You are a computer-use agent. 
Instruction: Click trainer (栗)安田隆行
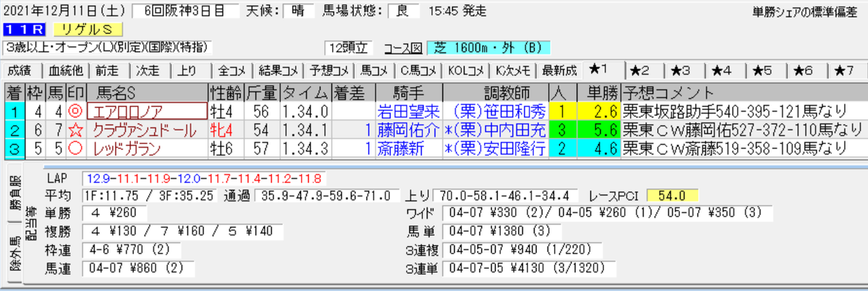(x=495, y=149)
